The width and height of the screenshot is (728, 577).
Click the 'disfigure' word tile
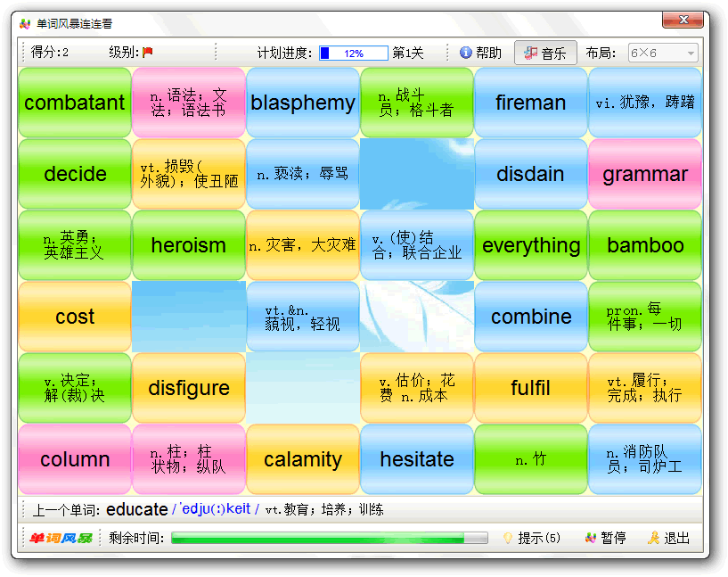coord(189,388)
